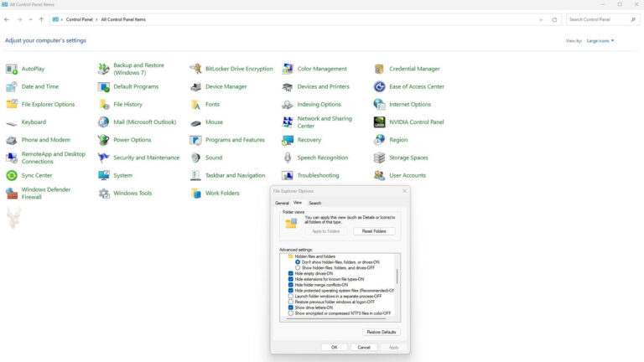The image size is (644, 362).
Task: Open User Accounts
Action: [400, 175]
